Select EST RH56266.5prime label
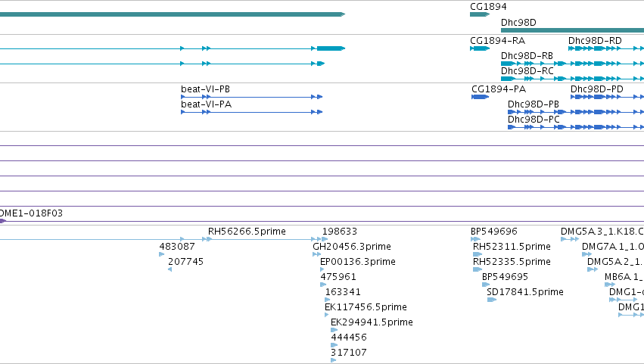This screenshot has height=364, width=644. pos(247,232)
